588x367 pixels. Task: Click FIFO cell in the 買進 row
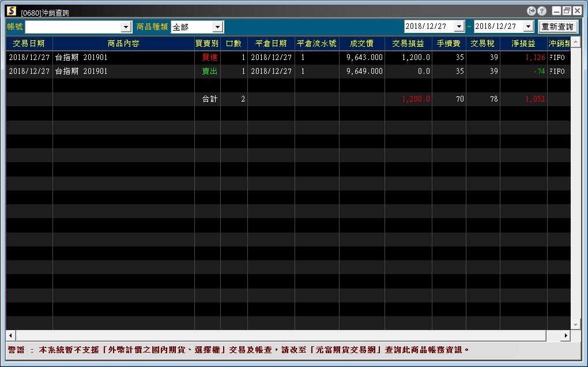point(557,57)
